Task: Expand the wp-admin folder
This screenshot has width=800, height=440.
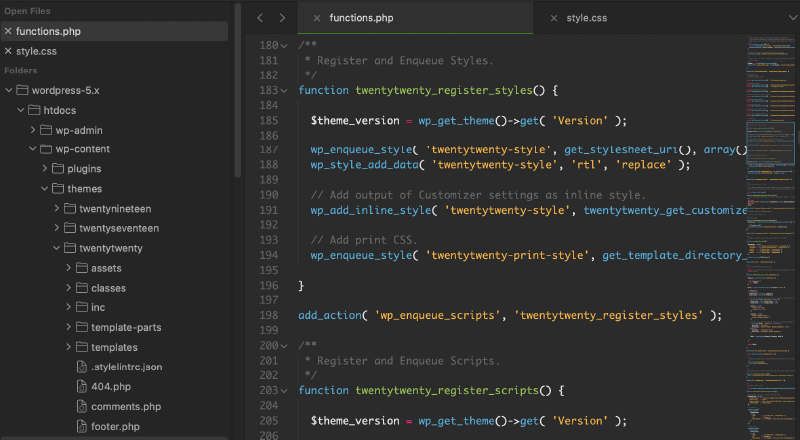Action: 33,130
